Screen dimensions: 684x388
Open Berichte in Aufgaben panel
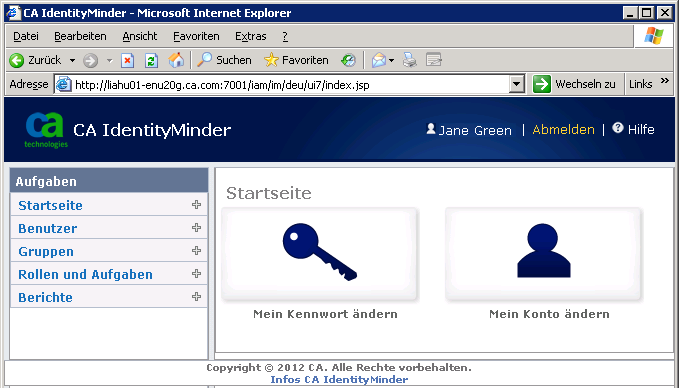point(45,298)
